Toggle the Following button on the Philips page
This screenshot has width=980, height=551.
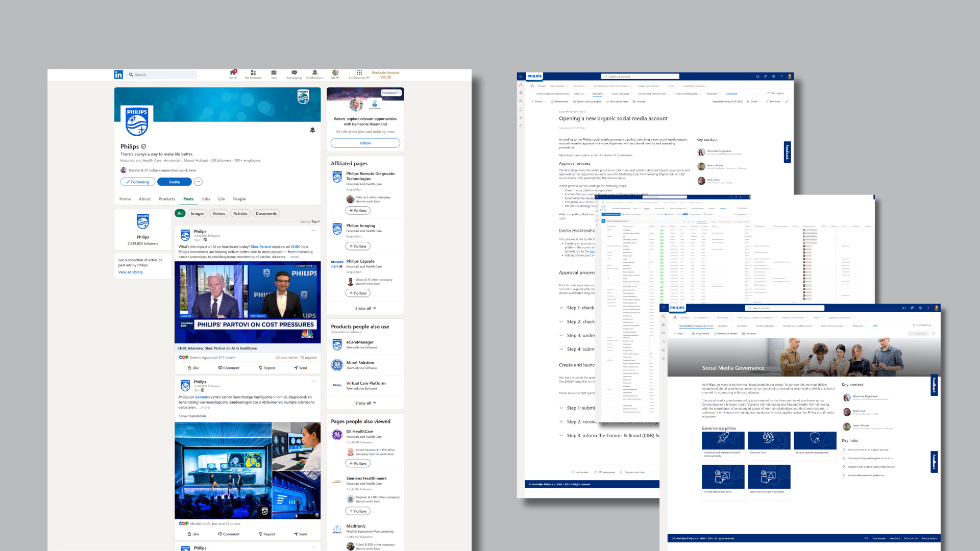click(x=138, y=182)
